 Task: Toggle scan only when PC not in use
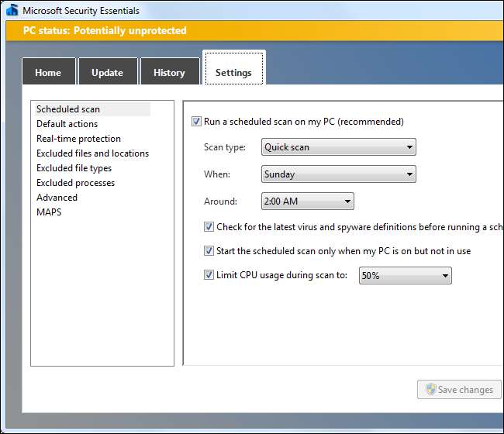(209, 251)
